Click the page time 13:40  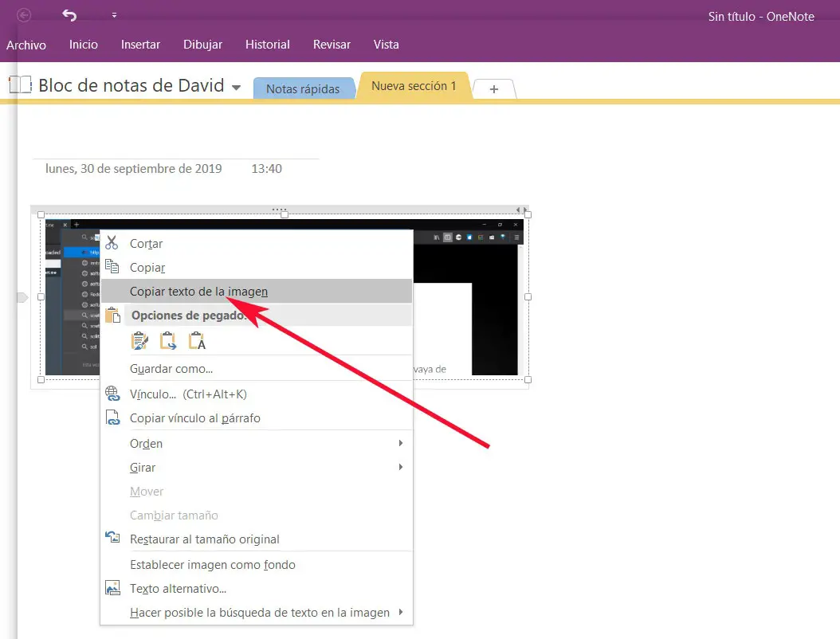coord(267,169)
